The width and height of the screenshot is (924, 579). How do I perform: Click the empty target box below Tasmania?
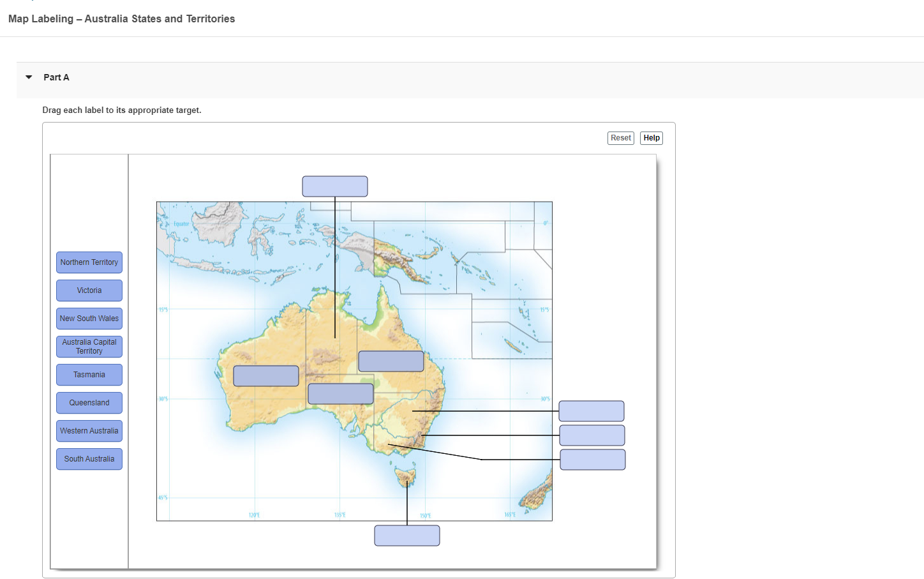[407, 536]
